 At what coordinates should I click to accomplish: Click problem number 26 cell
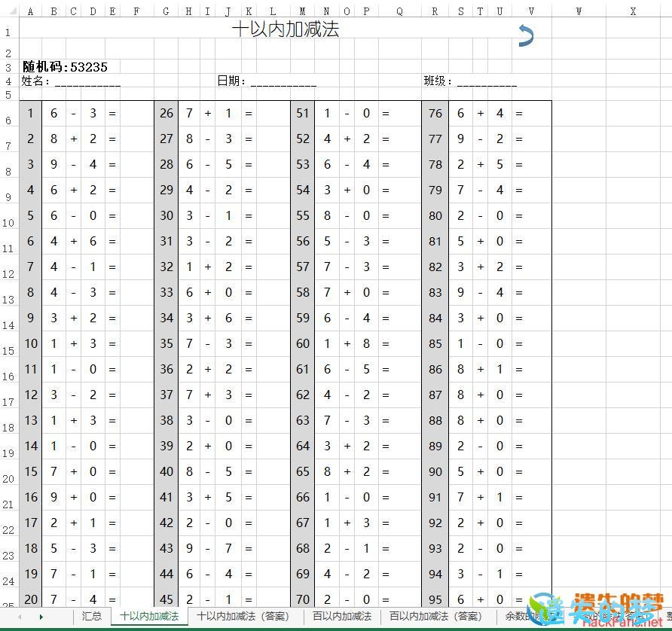click(x=166, y=114)
